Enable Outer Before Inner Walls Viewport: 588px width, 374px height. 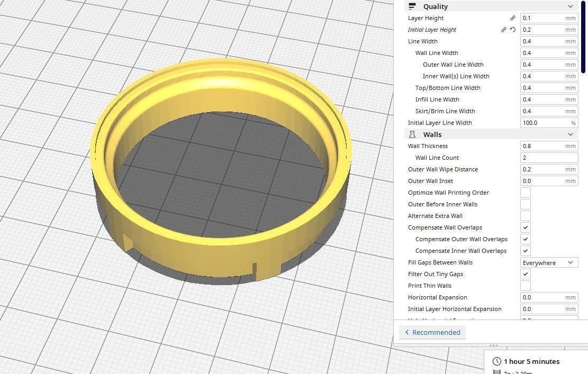[x=526, y=204]
